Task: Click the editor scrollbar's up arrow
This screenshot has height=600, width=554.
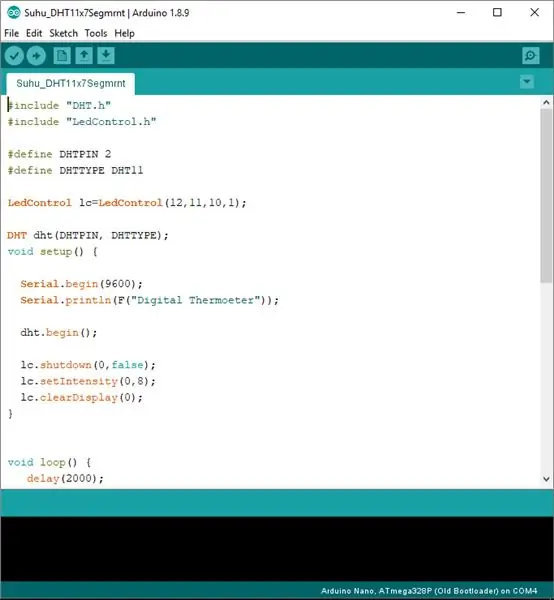Action: coord(546,103)
